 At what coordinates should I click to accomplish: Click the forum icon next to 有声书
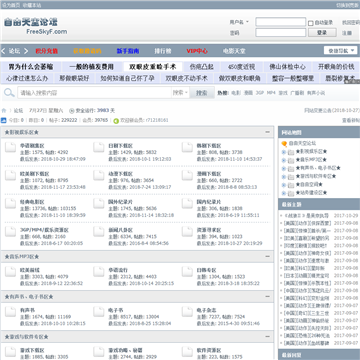pyautogui.click(x=10, y=311)
